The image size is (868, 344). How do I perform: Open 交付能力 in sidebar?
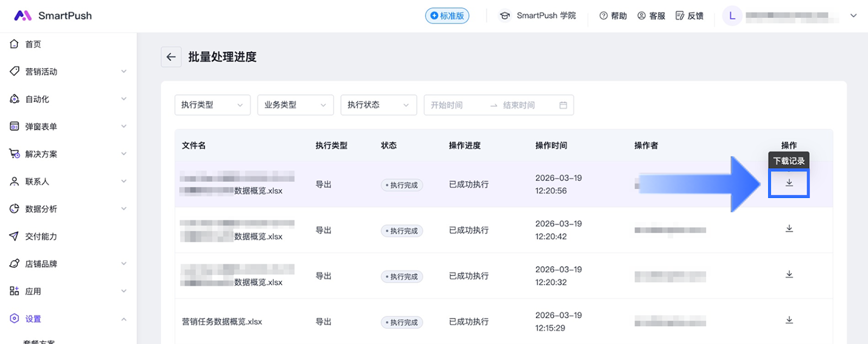(41, 237)
